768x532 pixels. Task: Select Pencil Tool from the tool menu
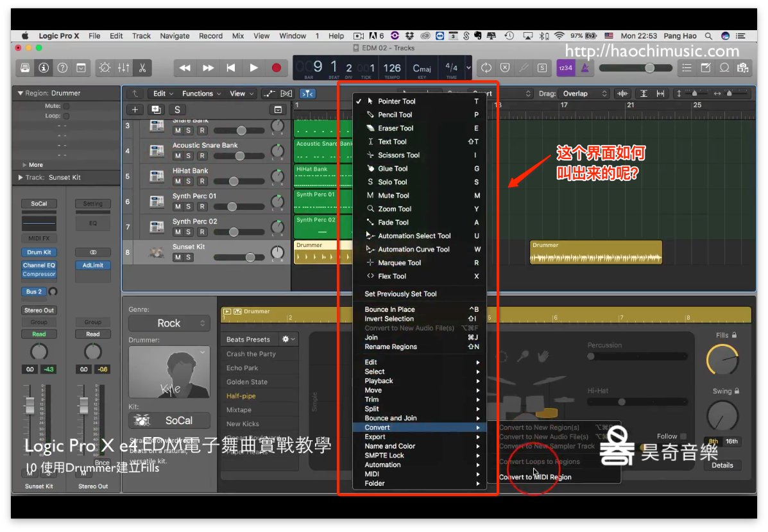395,115
